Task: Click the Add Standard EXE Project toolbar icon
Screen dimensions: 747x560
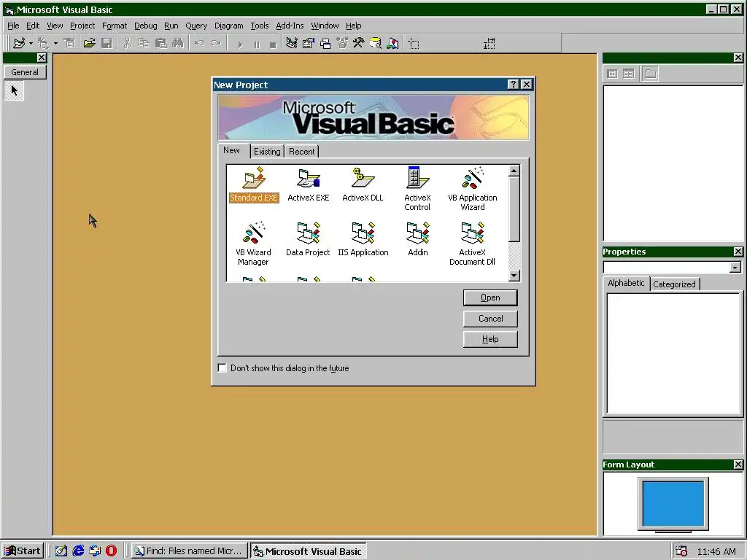Action: point(19,43)
